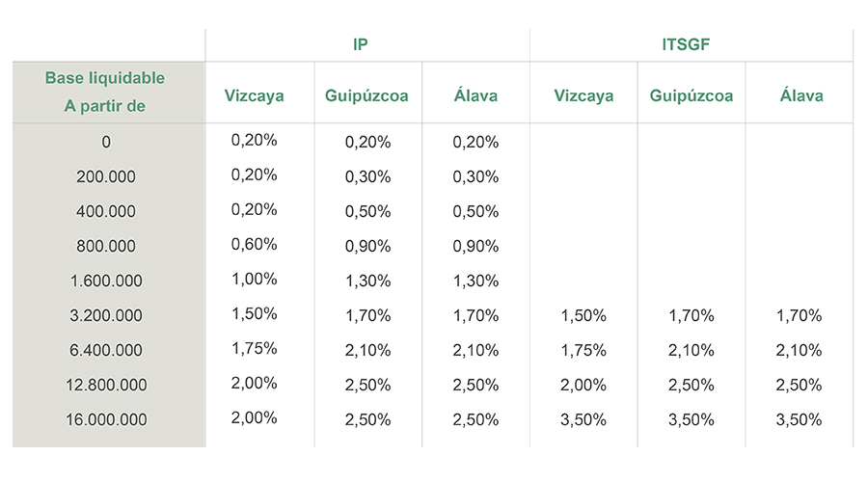Click the Vizcaya header under IP

(x=255, y=95)
